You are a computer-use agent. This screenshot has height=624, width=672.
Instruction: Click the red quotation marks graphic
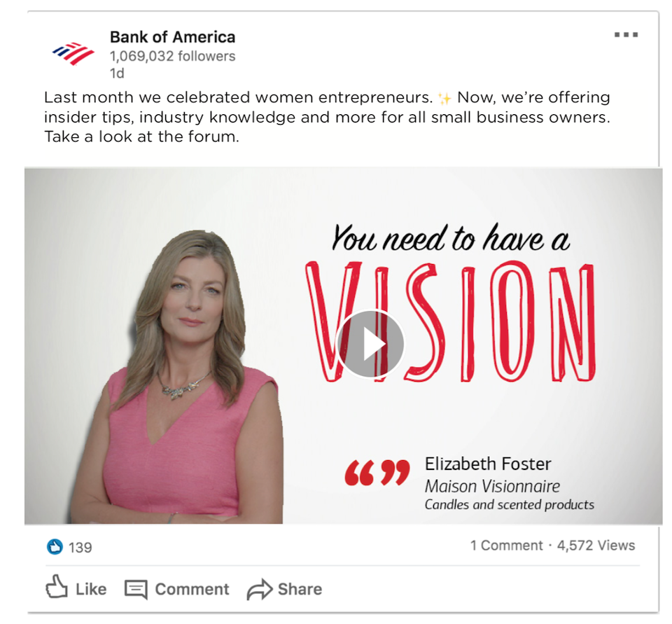(x=377, y=473)
